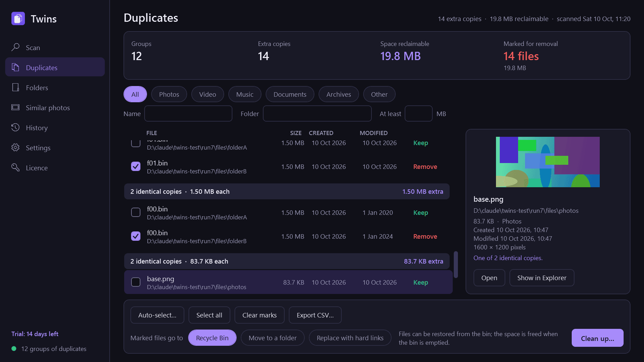Click the At least MB size field
Viewport: 644px width, 362px height.
point(418,114)
